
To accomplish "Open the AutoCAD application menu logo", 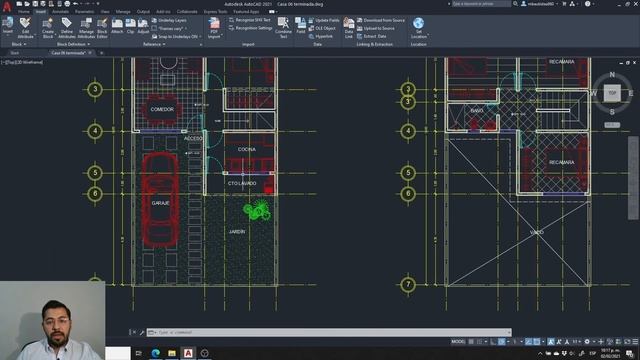I will coord(7,6).
